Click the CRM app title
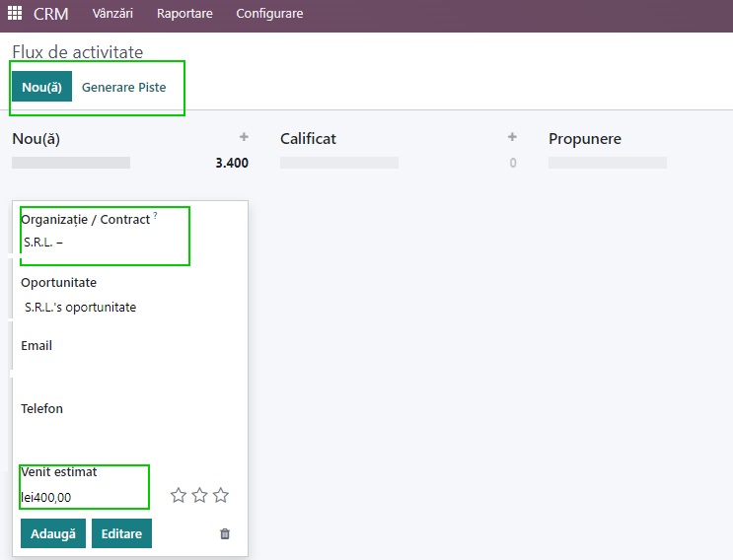This screenshot has width=733, height=560. coord(51,14)
